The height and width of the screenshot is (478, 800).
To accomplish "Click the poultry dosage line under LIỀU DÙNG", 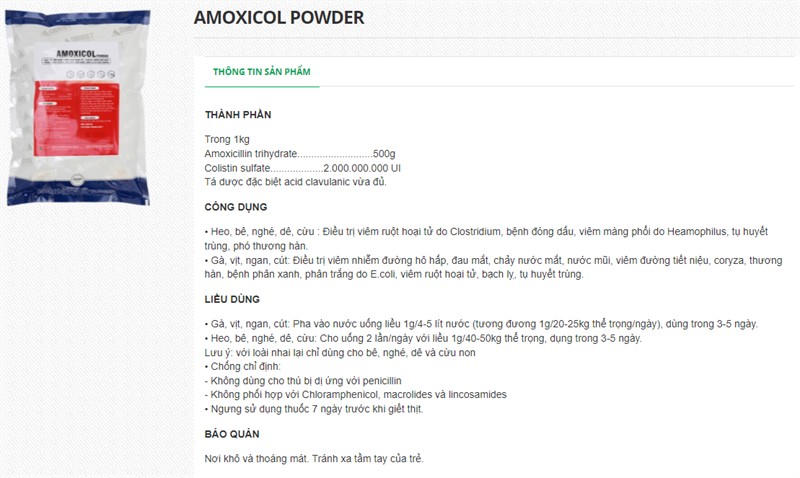I will pyautogui.click(x=482, y=324).
